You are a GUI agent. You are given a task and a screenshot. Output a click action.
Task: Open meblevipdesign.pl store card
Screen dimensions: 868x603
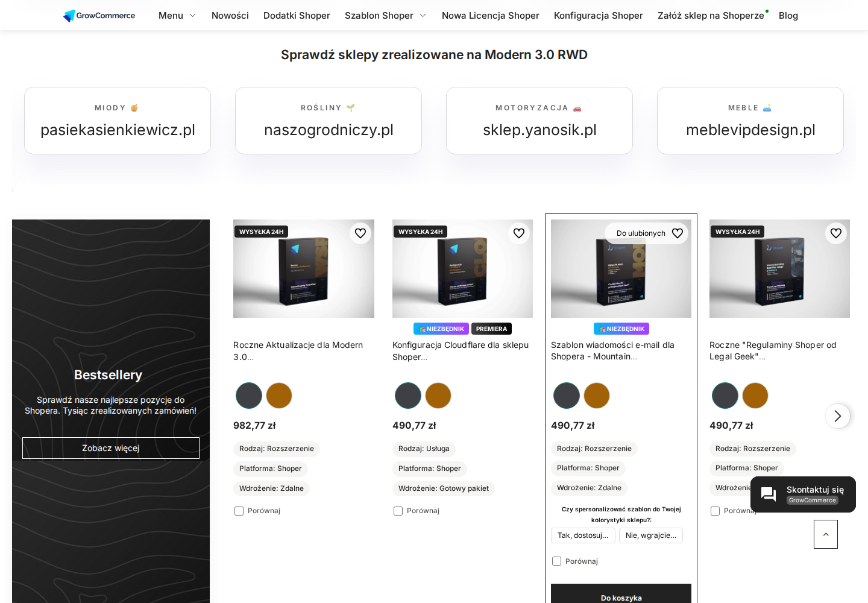pos(750,121)
